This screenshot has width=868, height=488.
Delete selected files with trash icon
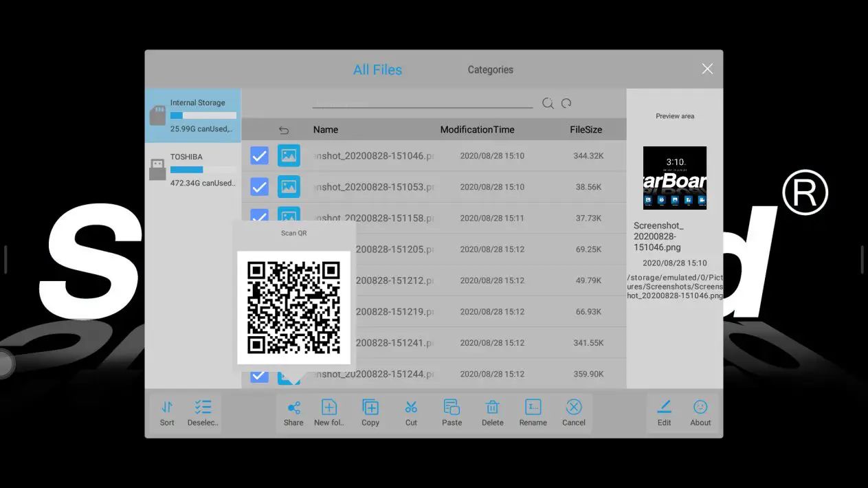coord(492,407)
